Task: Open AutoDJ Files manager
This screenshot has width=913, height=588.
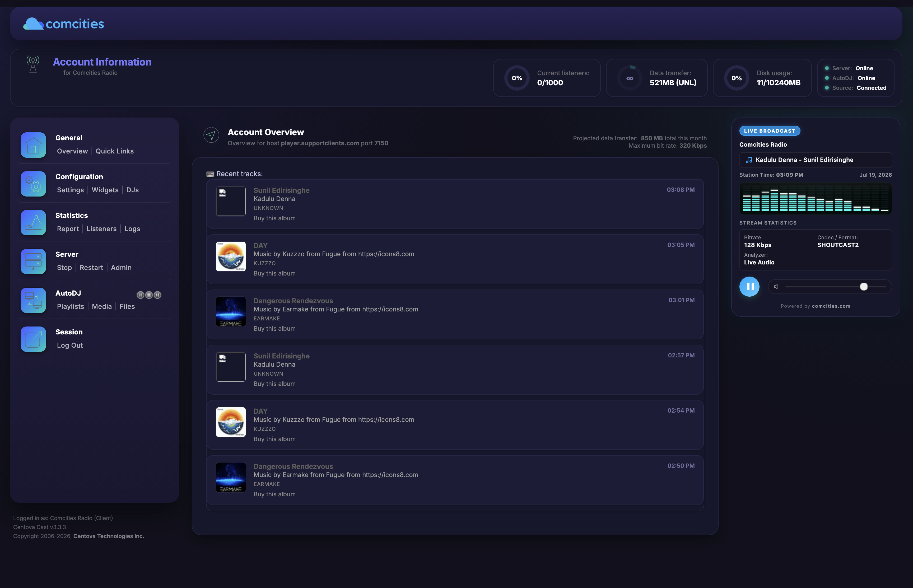Action: click(127, 307)
